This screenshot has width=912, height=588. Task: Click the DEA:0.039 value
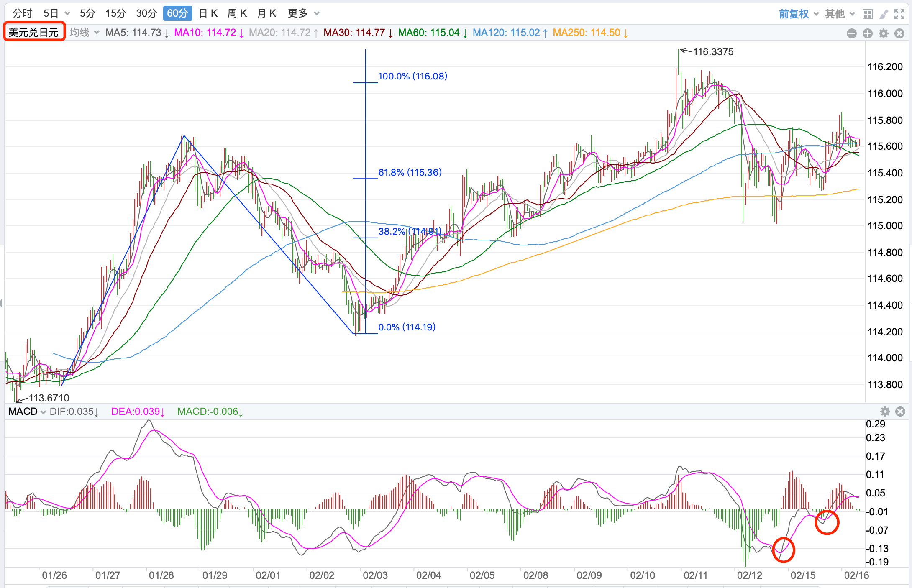(138, 412)
